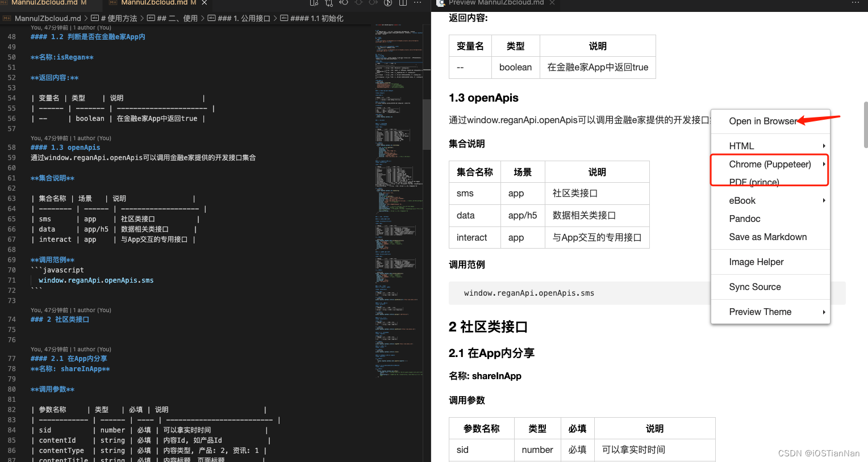
Task: Click the '1.3 openApis' heading in preview
Action: (483, 98)
